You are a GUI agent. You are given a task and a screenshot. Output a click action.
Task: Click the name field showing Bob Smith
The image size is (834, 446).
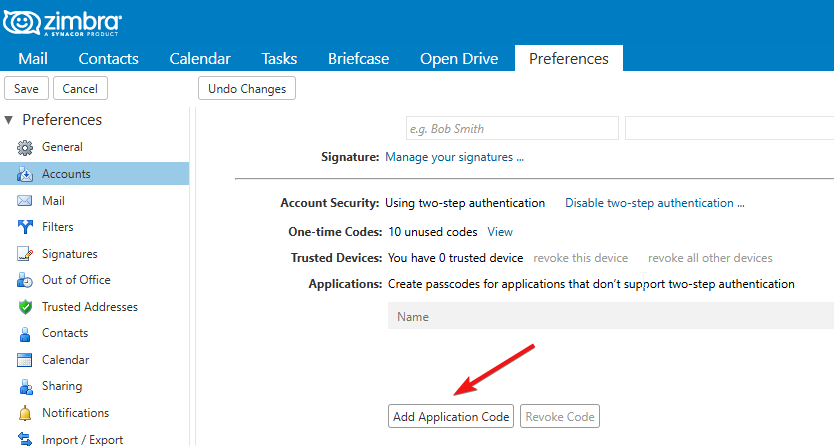coord(511,129)
